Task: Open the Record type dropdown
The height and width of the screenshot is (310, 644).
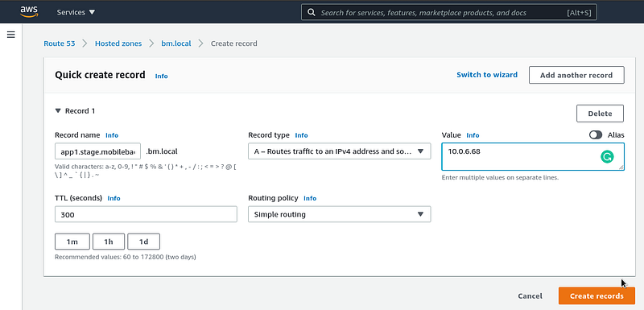Action: coord(339,151)
